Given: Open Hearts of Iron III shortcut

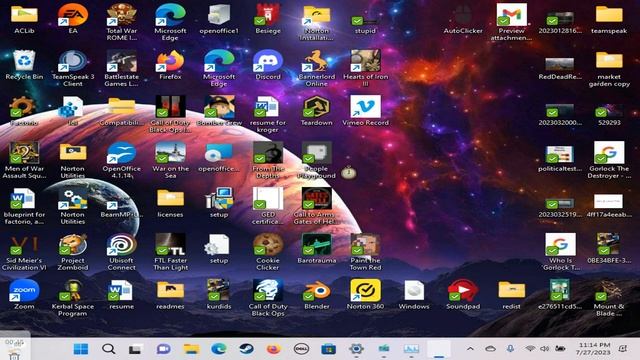Looking at the screenshot, I should coord(365,61).
